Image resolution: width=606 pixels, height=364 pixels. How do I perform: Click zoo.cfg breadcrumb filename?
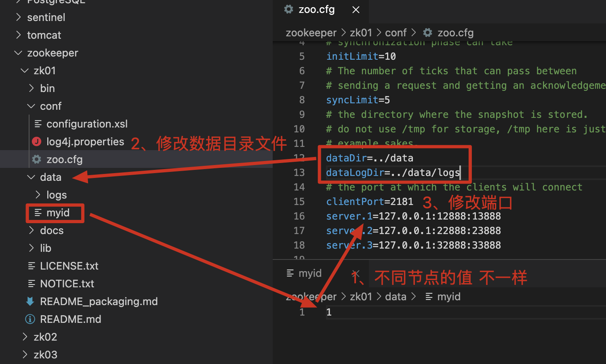click(455, 33)
